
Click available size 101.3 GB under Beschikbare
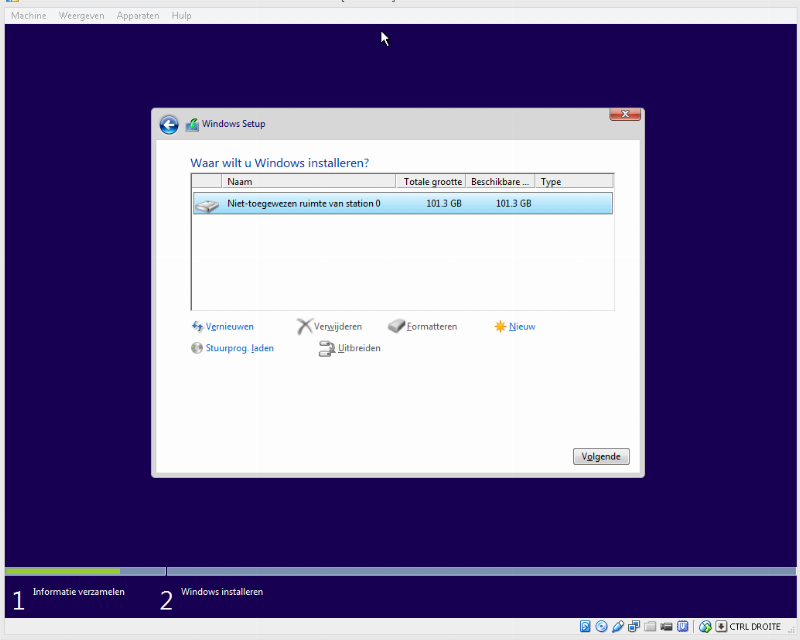click(x=514, y=204)
